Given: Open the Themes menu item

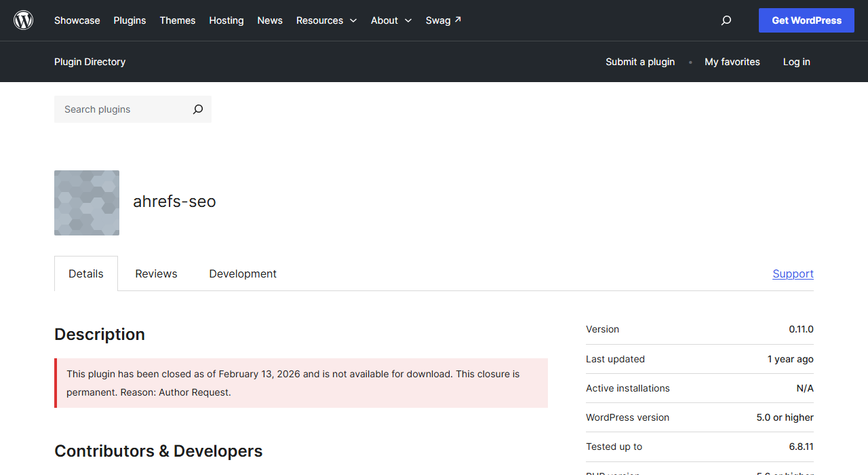Looking at the screenshot, I should pos(178,20).
